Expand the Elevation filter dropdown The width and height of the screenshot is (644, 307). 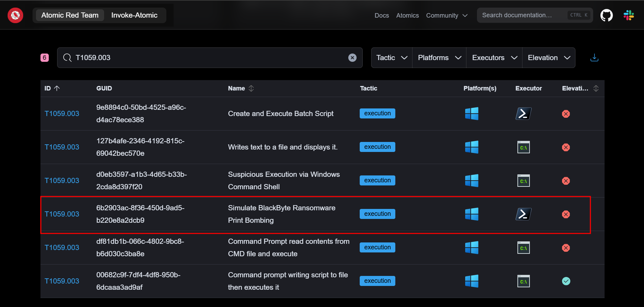pos(549,58)
